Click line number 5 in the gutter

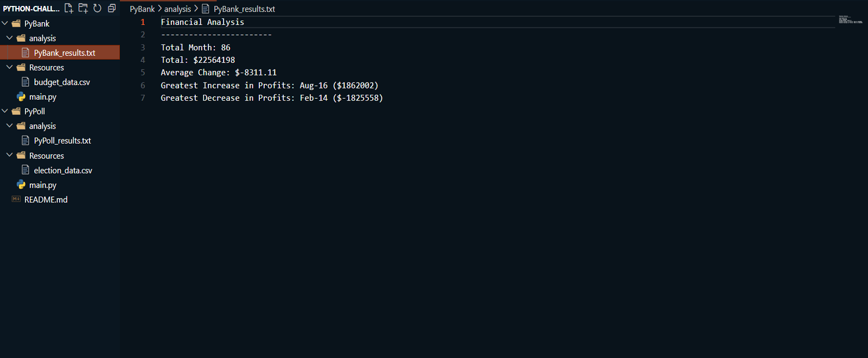point(143,73)
